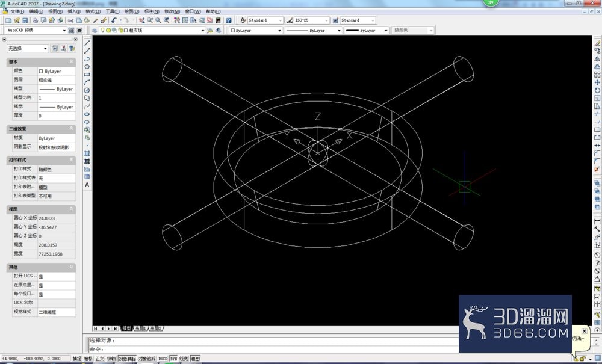Collapse the 基本 section in Properties panel
The height and width of the screenshot is (364, 602).
point(71,61)
